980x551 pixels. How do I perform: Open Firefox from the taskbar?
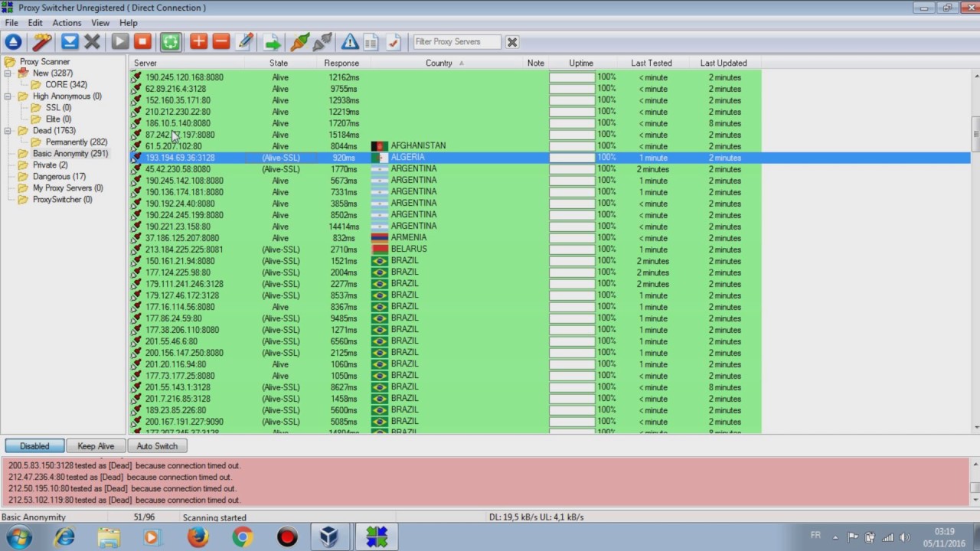pos(198,537)
